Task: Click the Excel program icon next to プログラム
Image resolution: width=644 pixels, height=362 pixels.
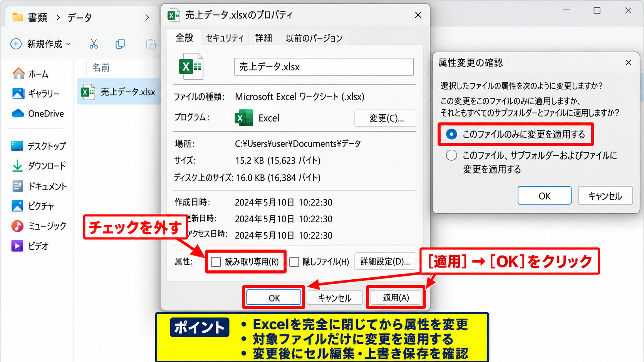Action: [x=244, y=118]
